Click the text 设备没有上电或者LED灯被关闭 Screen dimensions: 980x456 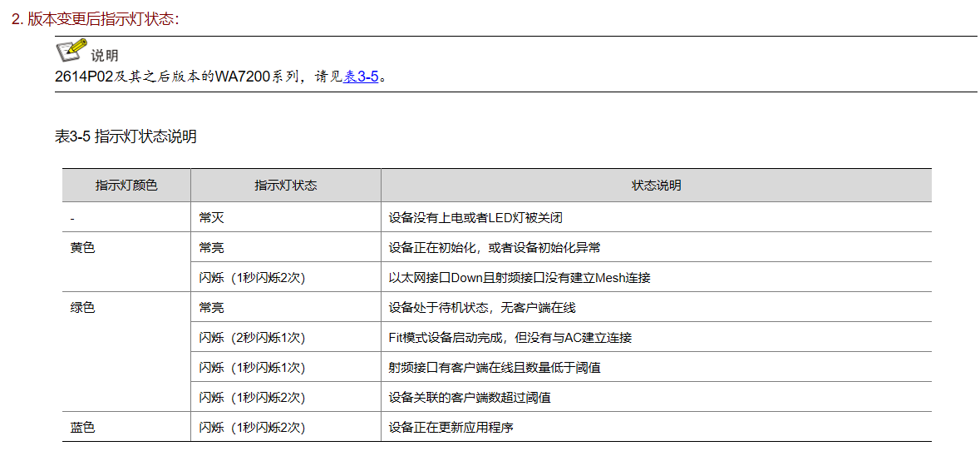coord(475,217)
